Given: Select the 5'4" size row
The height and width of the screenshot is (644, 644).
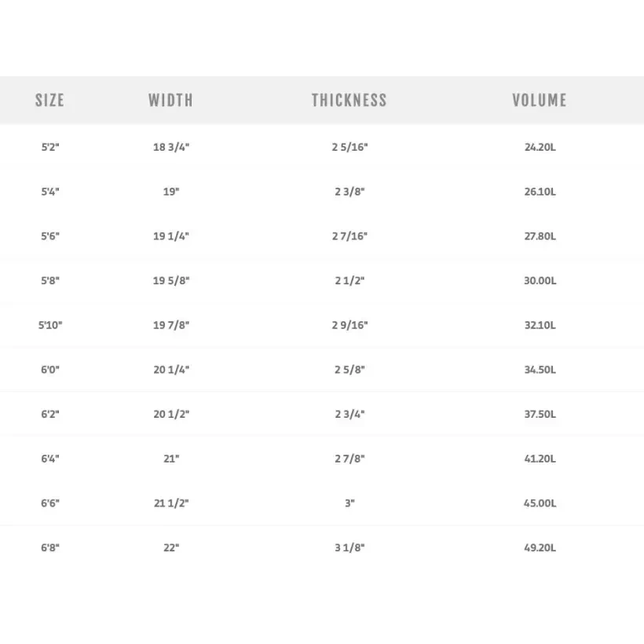Looking at the screenshot, I should coord(50,192).
